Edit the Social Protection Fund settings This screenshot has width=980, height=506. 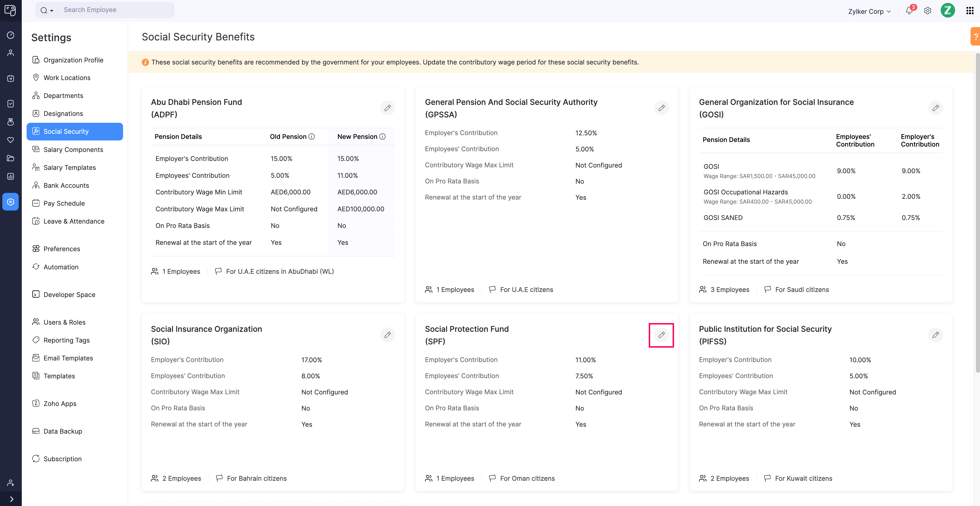(662, 335)
